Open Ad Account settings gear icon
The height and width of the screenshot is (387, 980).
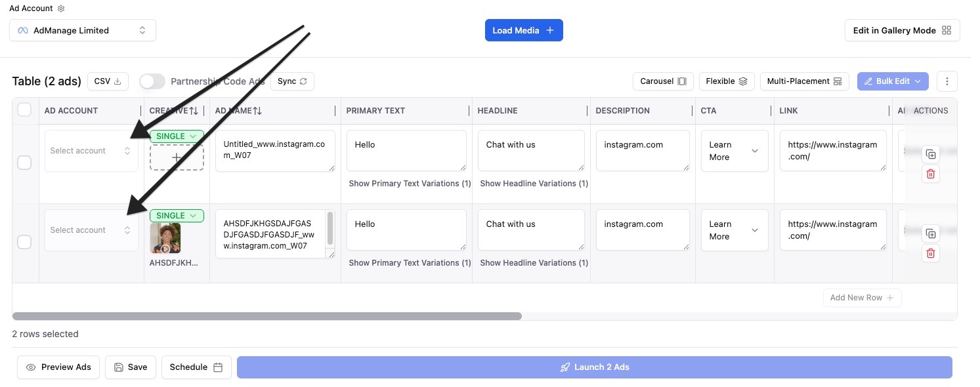coord(61,9)
